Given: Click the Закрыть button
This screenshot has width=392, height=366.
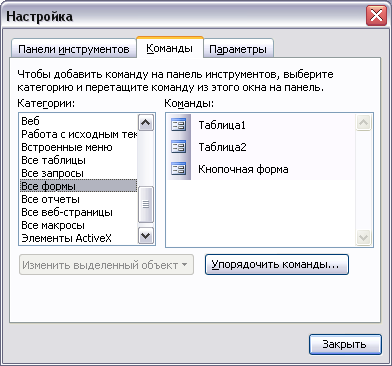Looking at the screenshot, I should click(345, 344).
